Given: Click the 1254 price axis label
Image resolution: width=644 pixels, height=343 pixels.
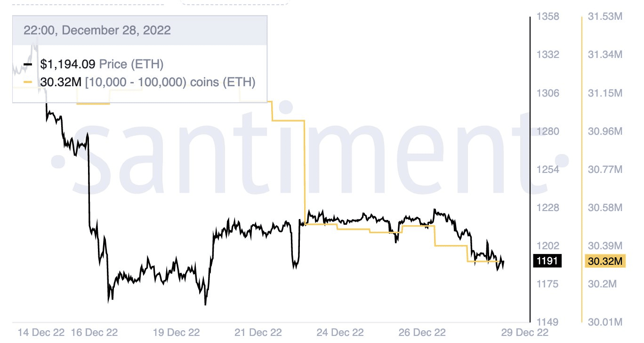Looking at the screenshot, I should point(548,169).
